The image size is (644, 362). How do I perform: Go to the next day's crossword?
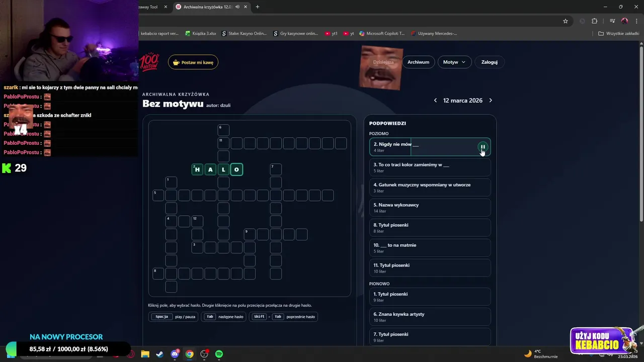pos(491,101)
